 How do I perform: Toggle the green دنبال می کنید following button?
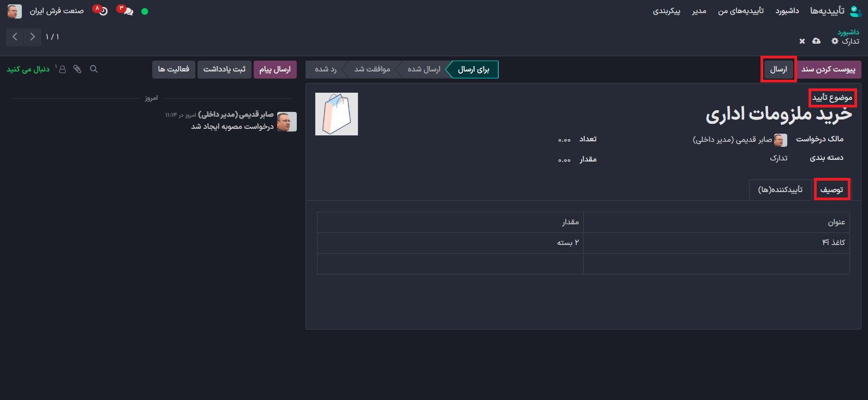[x=28, y=69]
